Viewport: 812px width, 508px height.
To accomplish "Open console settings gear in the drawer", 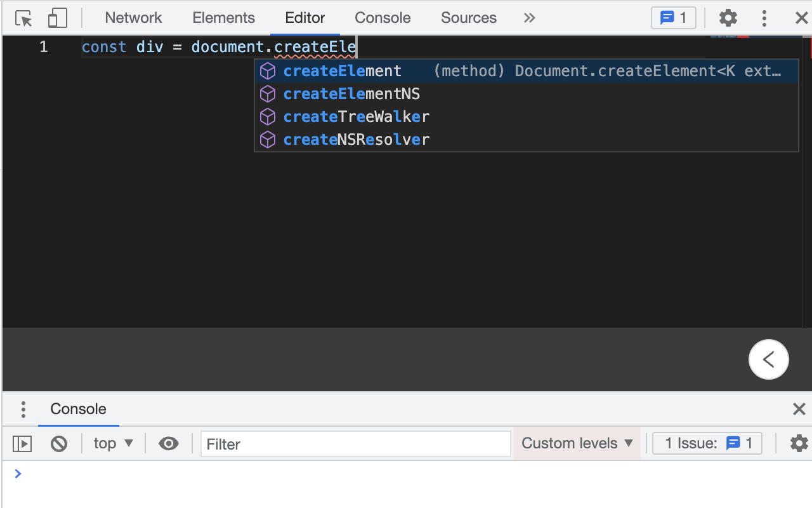I will [799, 443].
